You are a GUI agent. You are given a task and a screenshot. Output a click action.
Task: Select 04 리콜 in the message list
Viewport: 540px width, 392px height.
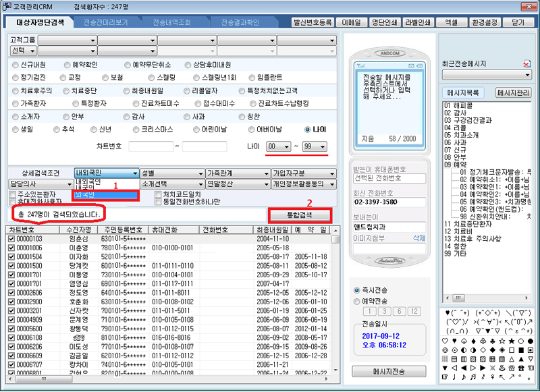click(x=454, y=128)
